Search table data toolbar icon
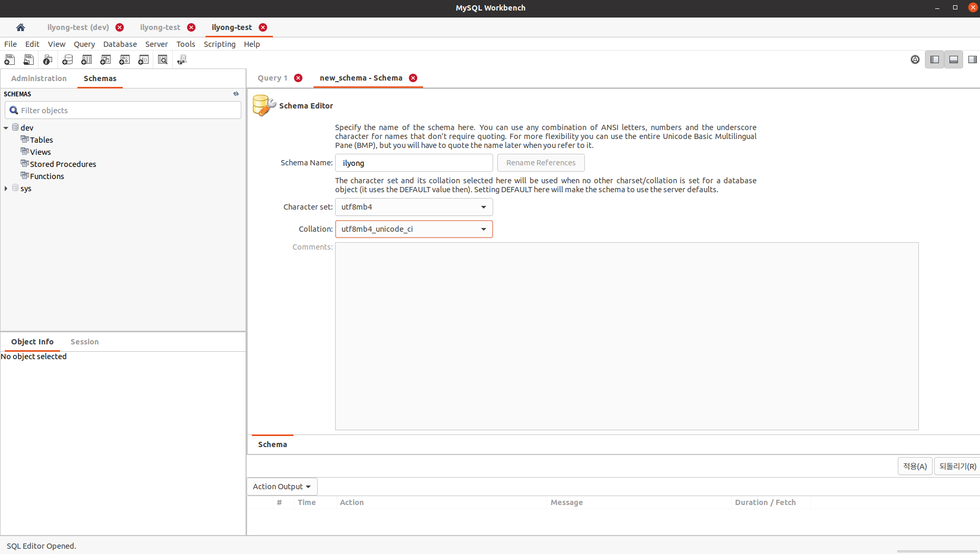The height and width of the screenshot is (554, 980). click(x=163, y=60)
